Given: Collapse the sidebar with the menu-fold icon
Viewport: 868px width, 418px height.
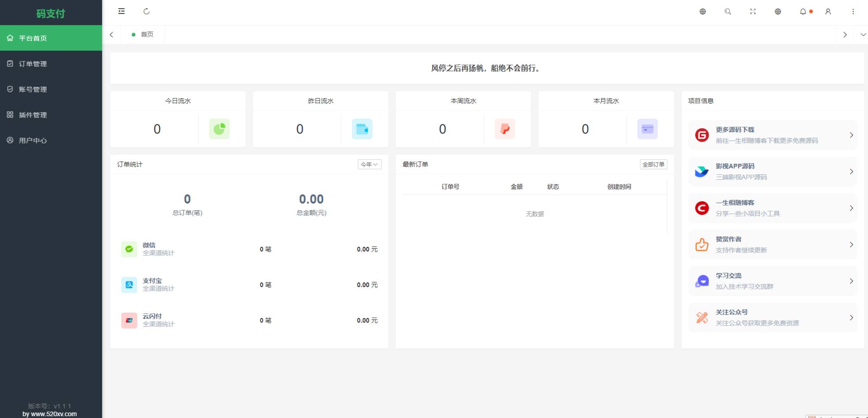Looking at the screenshot, I should (121, 11).
